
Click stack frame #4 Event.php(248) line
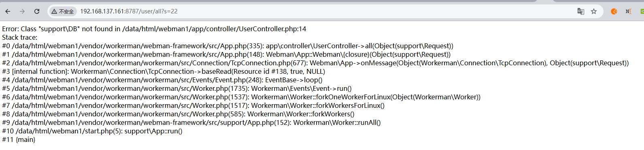(162, 80)
